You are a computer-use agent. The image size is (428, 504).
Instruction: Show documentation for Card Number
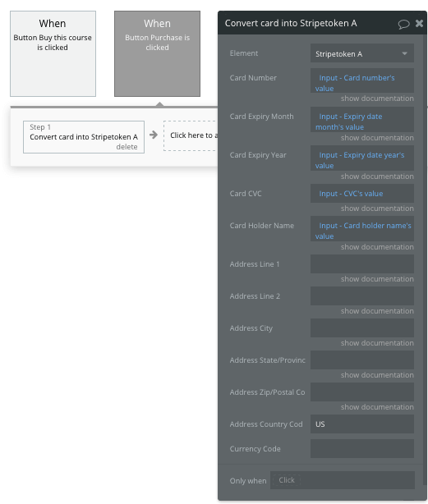(377, 99)
